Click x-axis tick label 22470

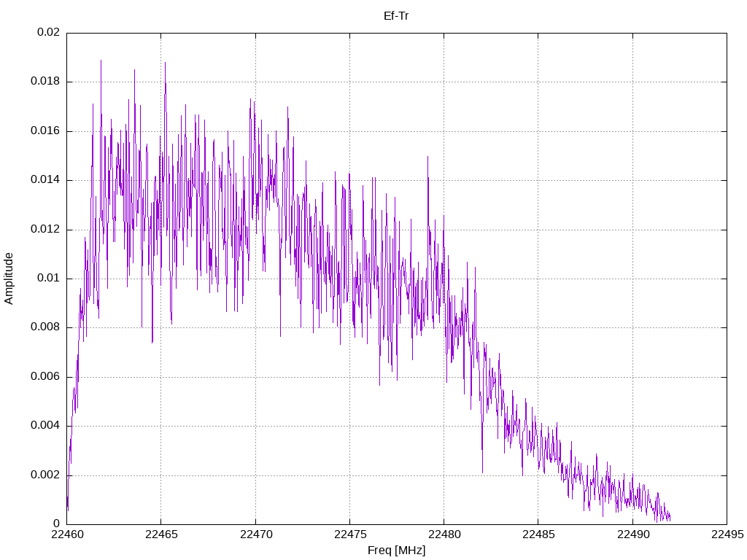[x=255, y=534]
